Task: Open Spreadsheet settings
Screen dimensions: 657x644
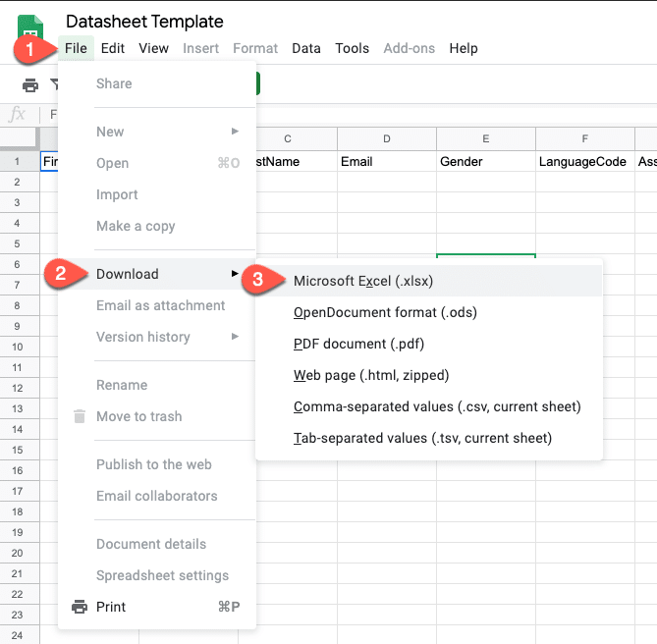Action: coord(157,575)
